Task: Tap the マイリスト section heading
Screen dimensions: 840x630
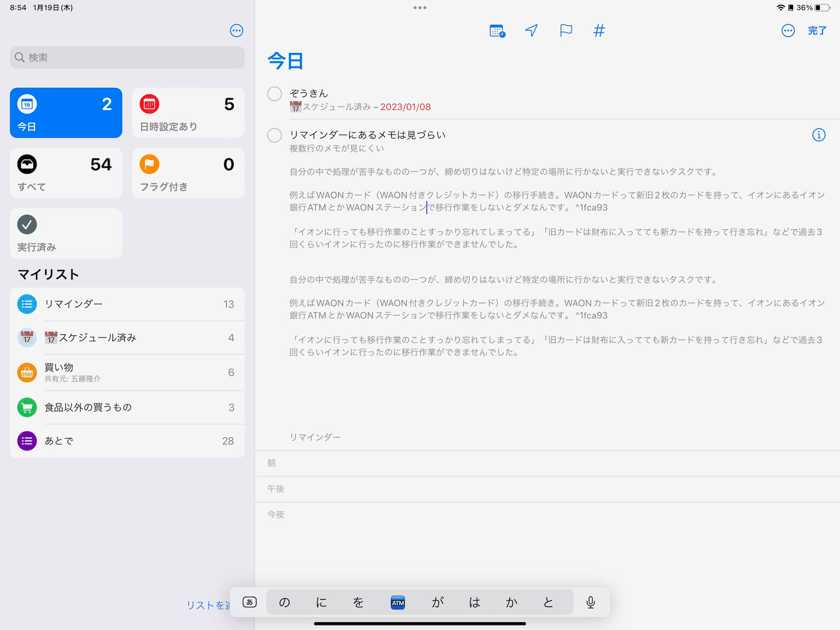Action: point(48,274)
